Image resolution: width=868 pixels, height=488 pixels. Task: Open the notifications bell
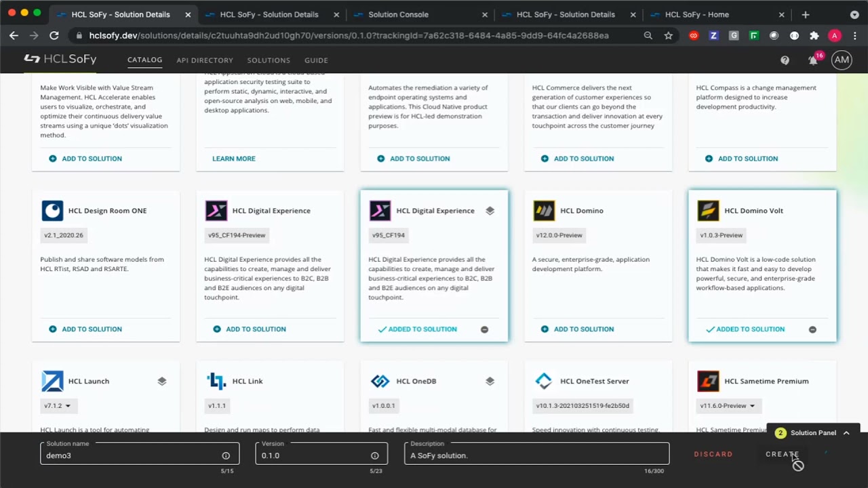point(812,60)
